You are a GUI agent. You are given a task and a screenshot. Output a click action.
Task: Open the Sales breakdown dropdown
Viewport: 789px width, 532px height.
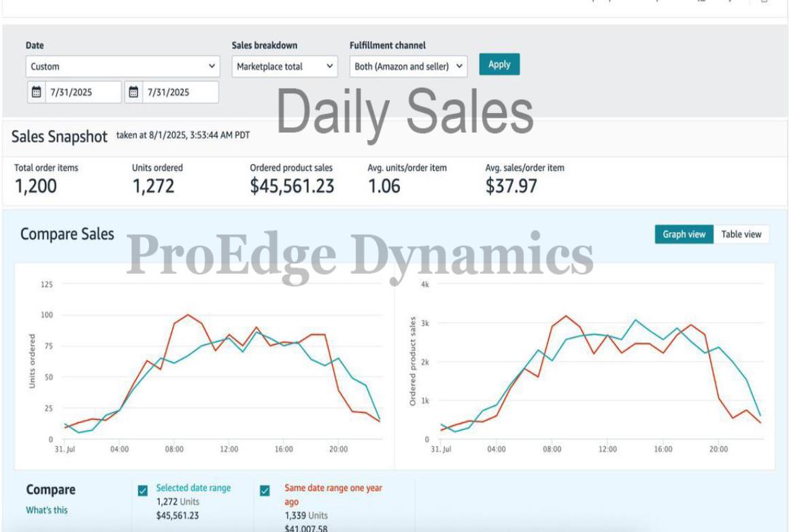[x=284, y=67]
